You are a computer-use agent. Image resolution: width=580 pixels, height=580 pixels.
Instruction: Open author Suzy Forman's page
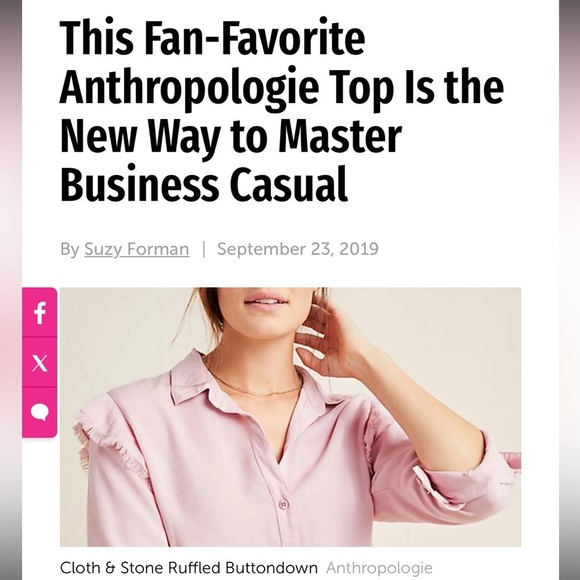click(136, 249)
